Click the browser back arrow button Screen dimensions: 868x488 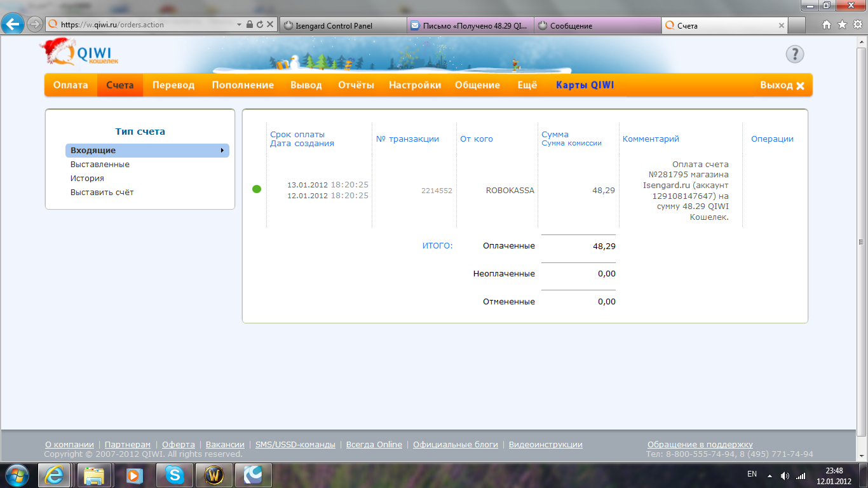click(x=13, y=25)
